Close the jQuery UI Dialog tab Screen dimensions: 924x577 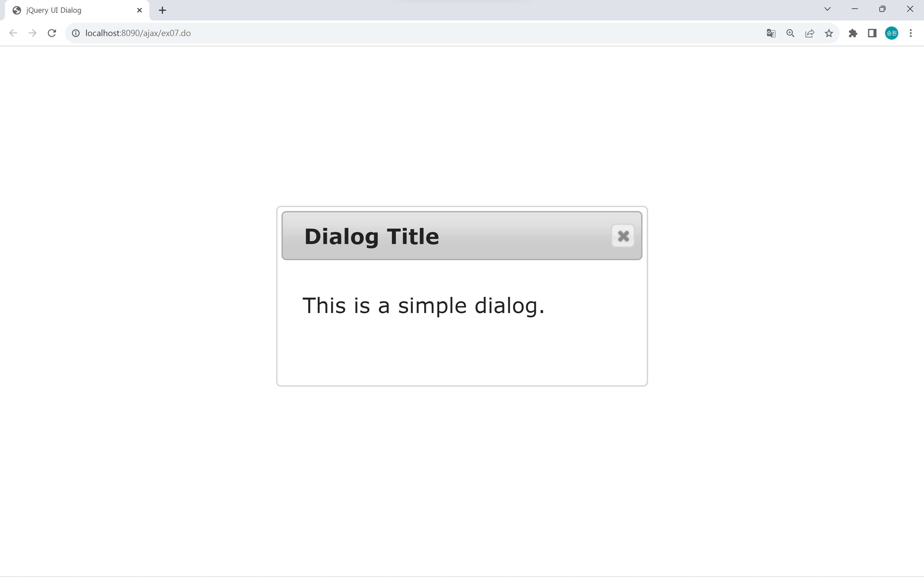[139, 10]
